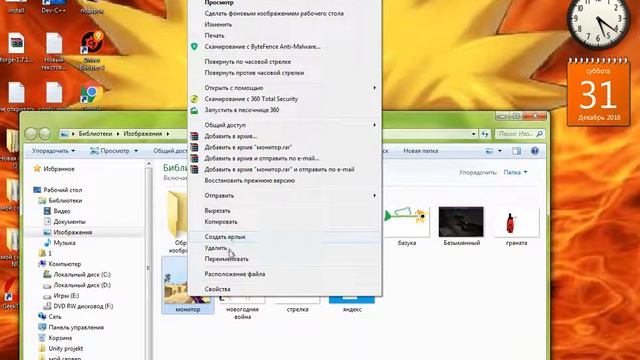Open the Просмотр toolbar dropdown
Screen dimensions: 640x360
(114, 151)
